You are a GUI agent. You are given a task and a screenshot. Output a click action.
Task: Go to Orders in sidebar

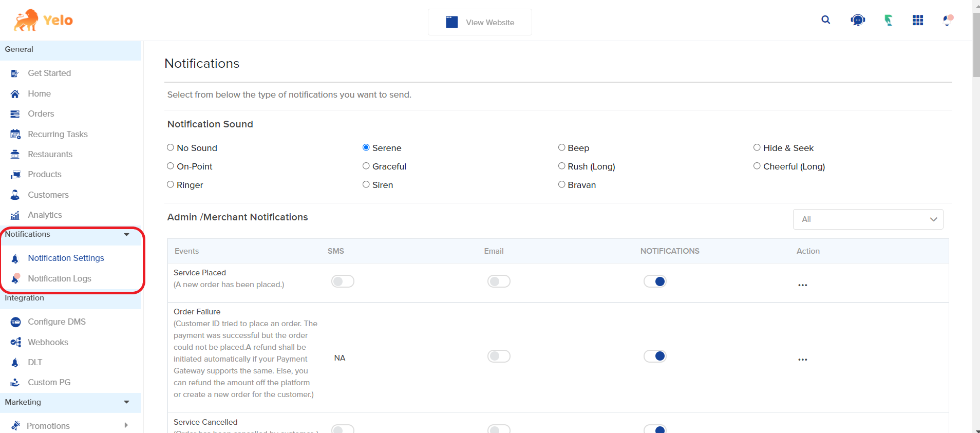coord(41,114)
